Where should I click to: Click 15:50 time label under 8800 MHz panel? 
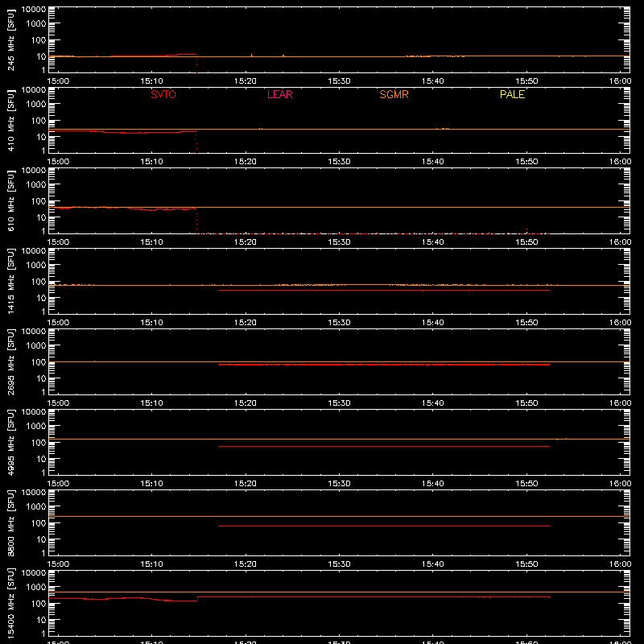526,564
